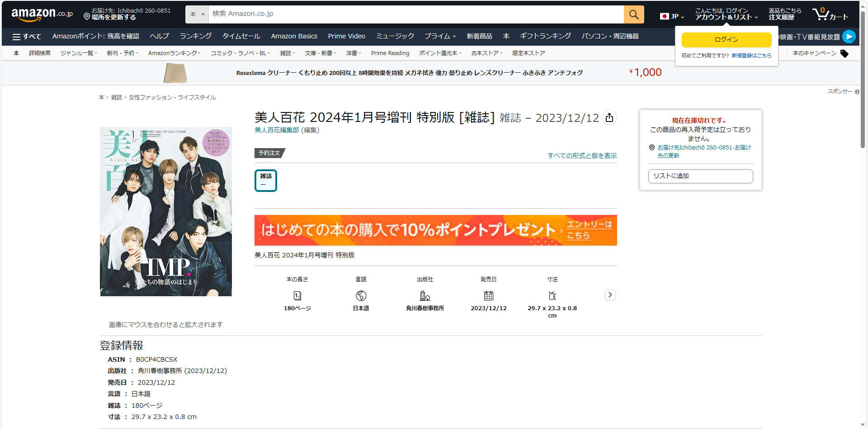Click 返品もこちら 注文履歴 link

click(x=785, y=14)
